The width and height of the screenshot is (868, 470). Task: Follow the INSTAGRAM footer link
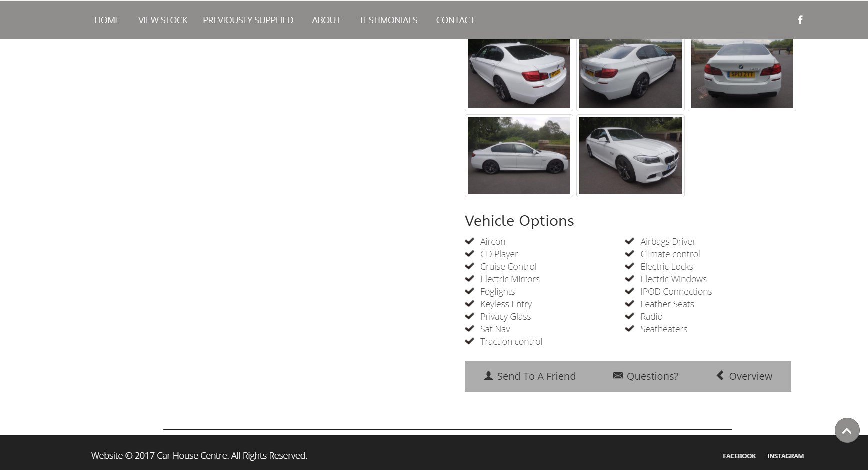click(x=785, y=456)
